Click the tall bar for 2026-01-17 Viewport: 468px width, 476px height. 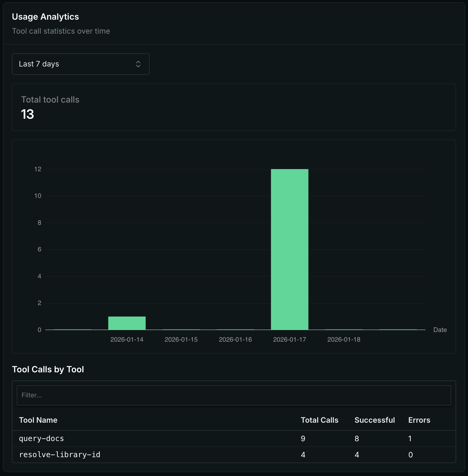pos(289,249)
